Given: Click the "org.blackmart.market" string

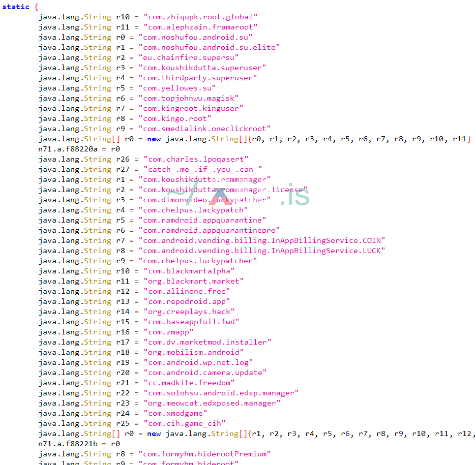Looking at the screenshot, I should point(194,281).
